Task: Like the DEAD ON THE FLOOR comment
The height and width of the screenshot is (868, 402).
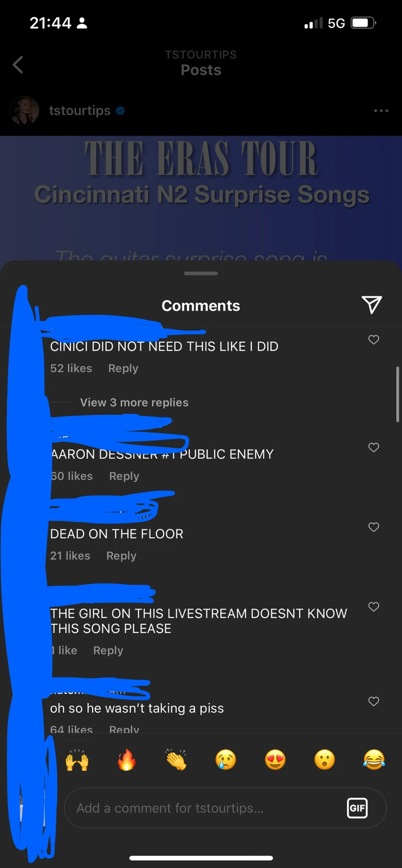Action: 374,527
